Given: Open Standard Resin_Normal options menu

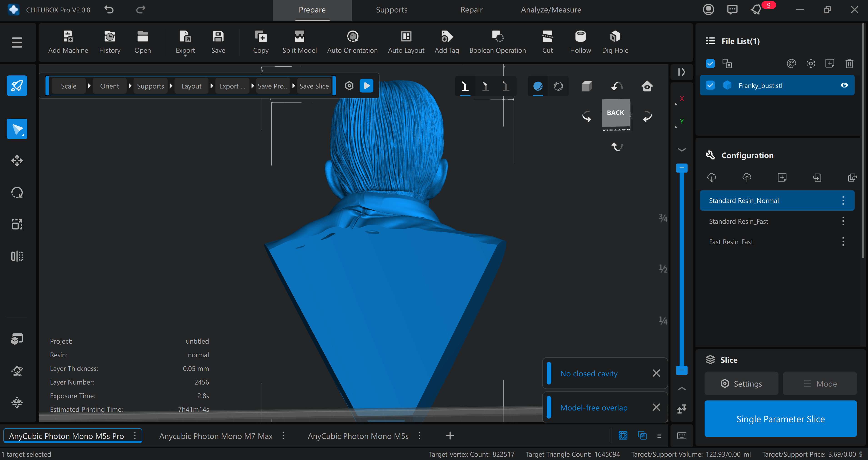Looking at the screenshot, I should tap(843, 200).
